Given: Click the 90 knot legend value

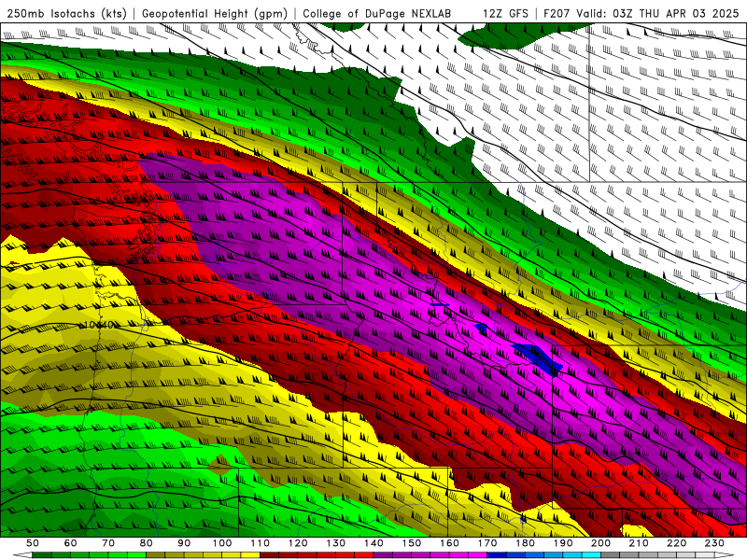Looking at the screenshot, I should click(184, 543).
